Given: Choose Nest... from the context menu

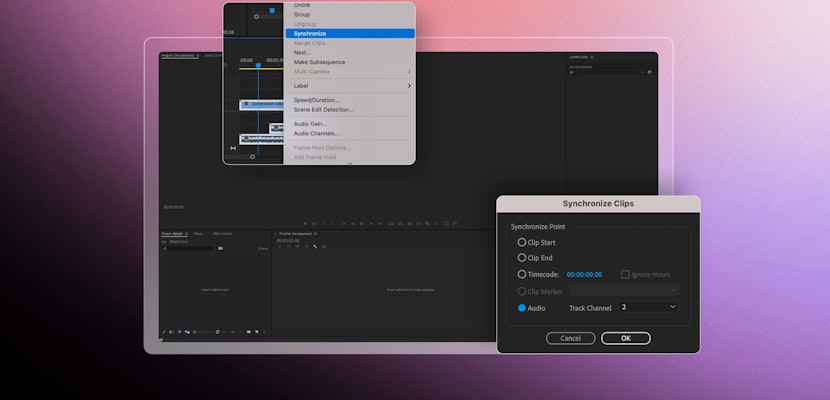Looking at the screenshot, I should click(302, 52).
